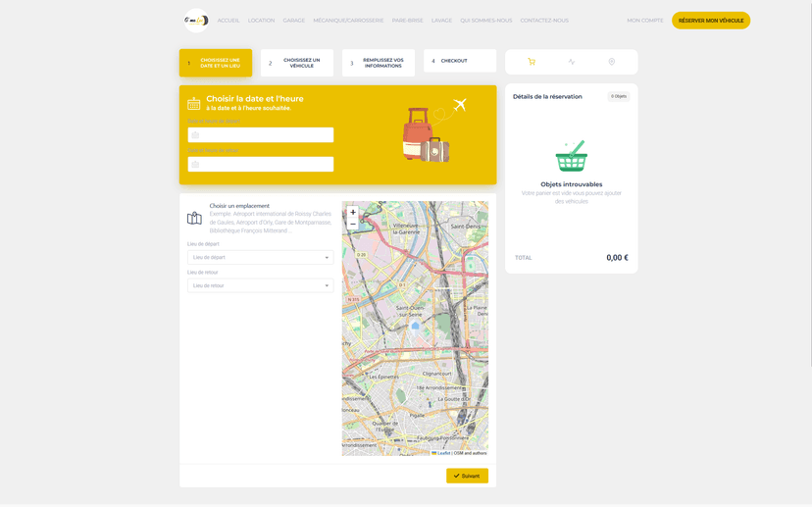Click the departure date and time field
The height and width of the screenshot is (507, 812).
coord(261,135)
